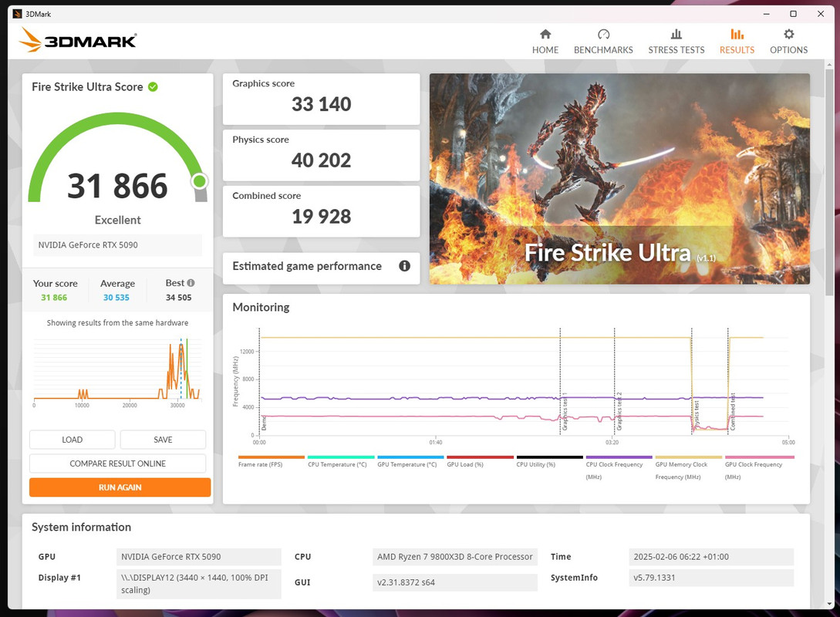
Task: Click Graphics test 1 marker in chart
Action: click(x=564, y=412)
